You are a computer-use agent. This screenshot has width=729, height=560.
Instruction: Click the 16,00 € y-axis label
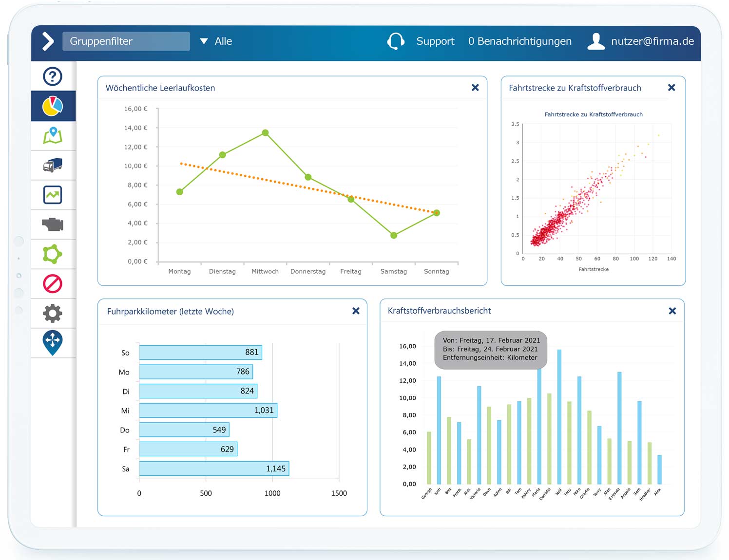(135, 109)
